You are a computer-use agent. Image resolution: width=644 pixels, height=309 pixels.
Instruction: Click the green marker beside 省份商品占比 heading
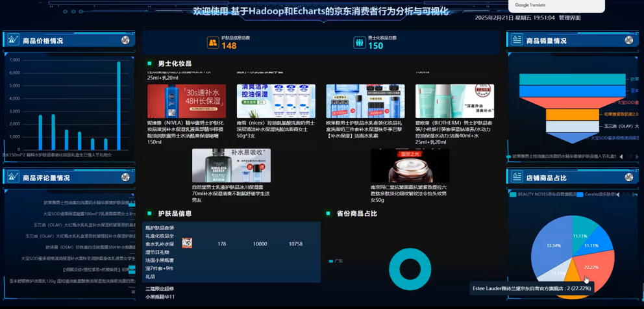(x=328, y=214)
